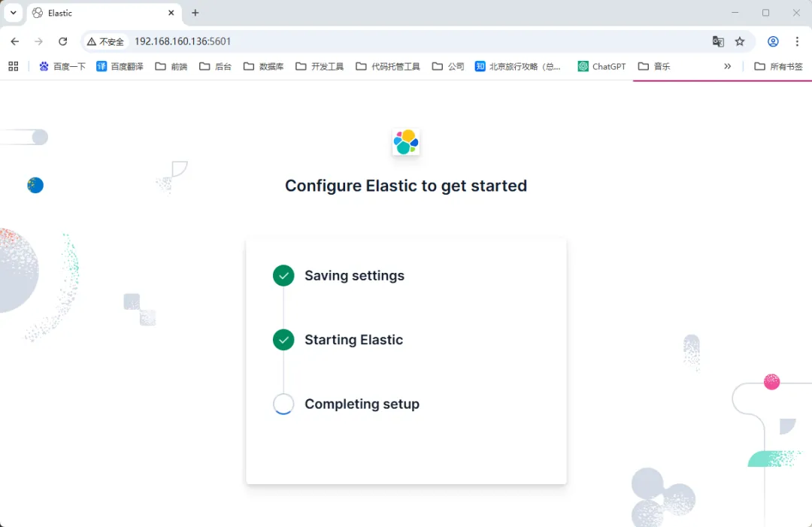
Task: Open the 公司 bookmark folder
Action: (448, 66)
